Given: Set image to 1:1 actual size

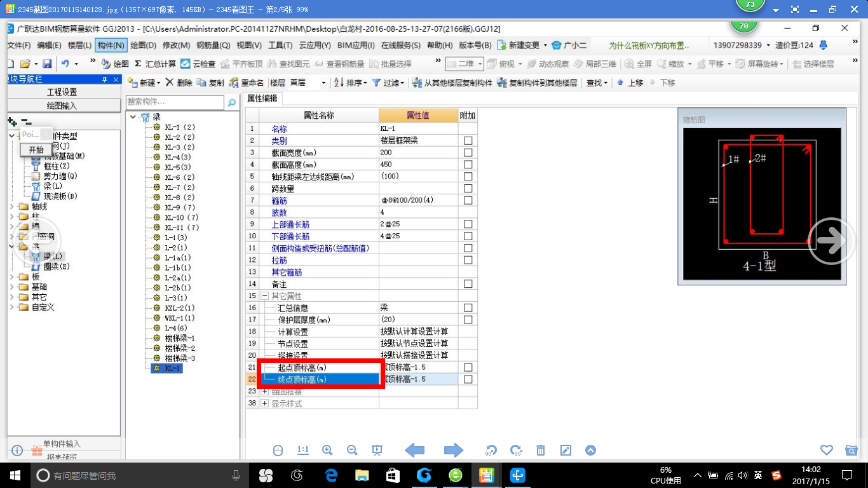Looking at the screenshot, I should point(303,450).
